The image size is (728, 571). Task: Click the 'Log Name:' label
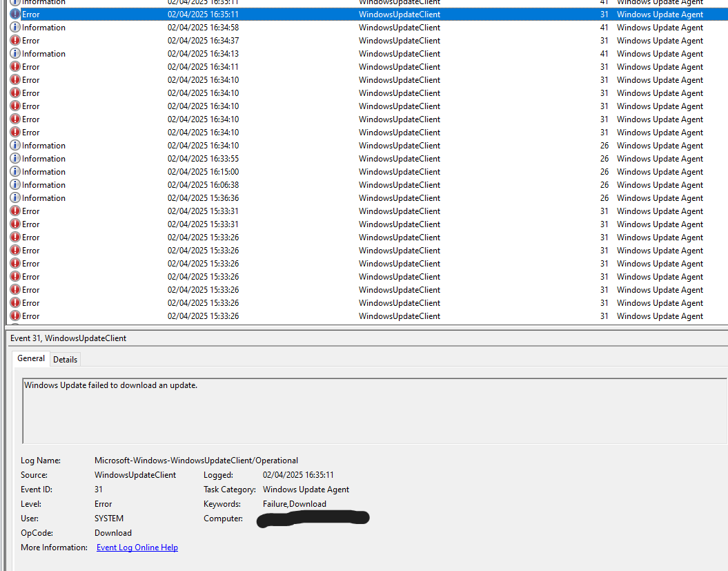41,461
